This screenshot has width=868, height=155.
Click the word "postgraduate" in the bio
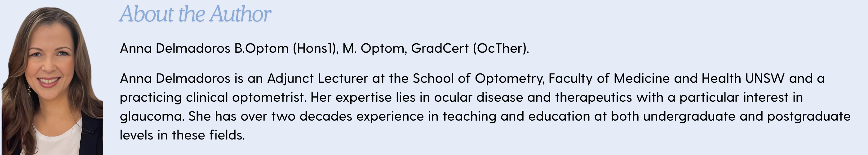point(809,117)
